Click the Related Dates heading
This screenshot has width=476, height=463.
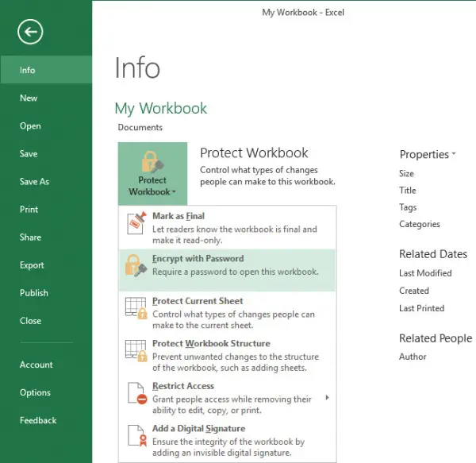pyautogui.click(x=433, y=254)
